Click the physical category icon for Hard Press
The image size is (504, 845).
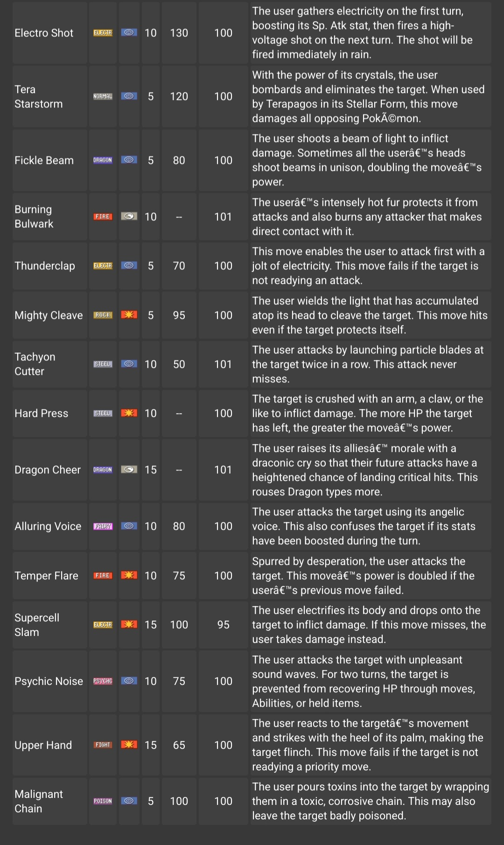pos(129,413)
